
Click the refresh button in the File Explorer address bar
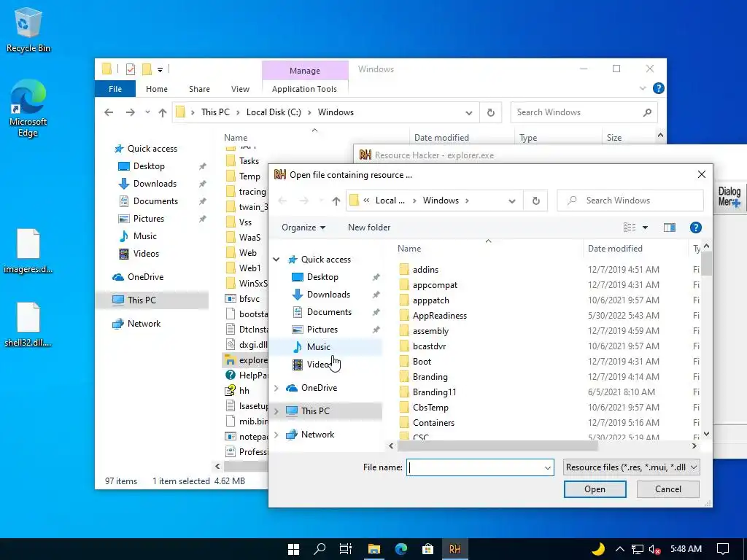click(x=491, y=112)
